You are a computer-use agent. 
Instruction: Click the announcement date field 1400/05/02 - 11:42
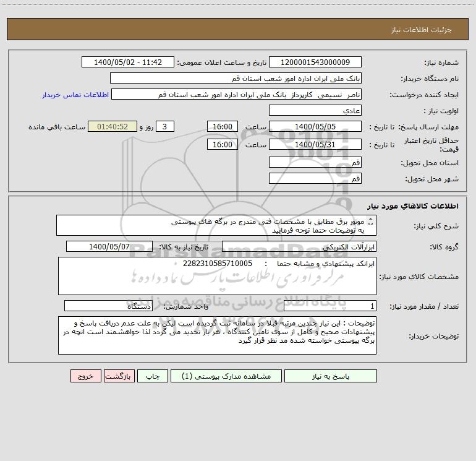[x=128, y=62]
